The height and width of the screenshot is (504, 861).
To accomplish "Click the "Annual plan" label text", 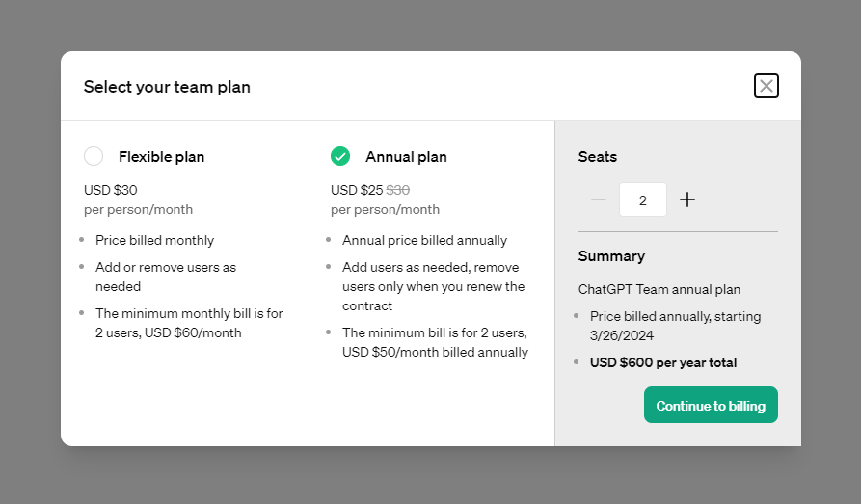I will (x=406, y=156).
